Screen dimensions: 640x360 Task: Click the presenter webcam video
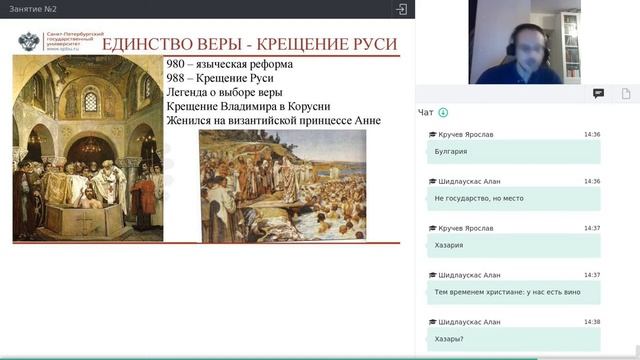pos(524,42)
